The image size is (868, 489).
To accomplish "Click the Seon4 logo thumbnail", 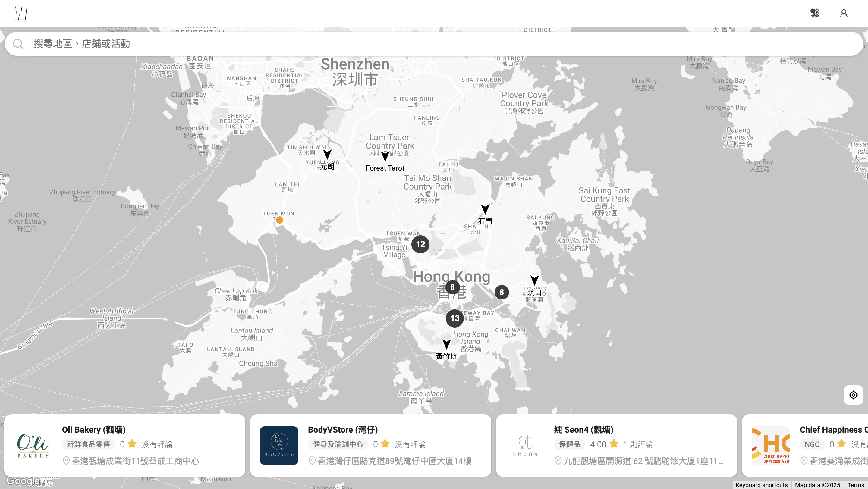I will tap(525, 446).
